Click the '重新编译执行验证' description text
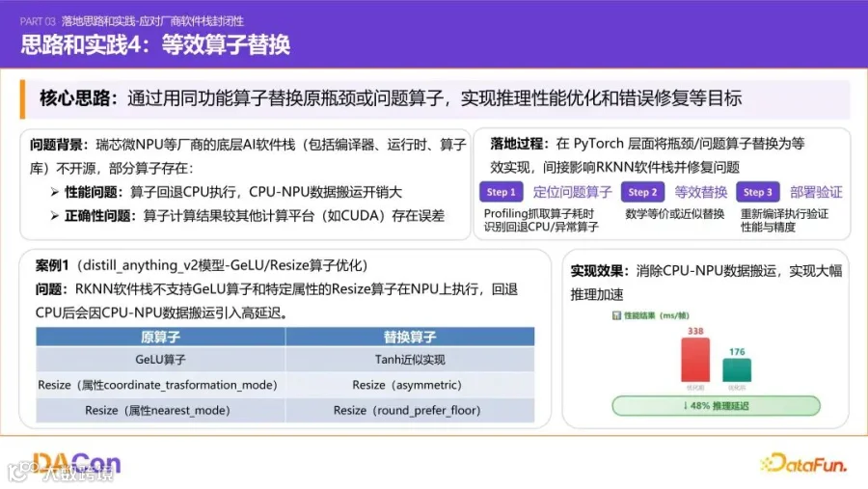The height and width of the screenshot is (489, 868). (x=784, y=214)
